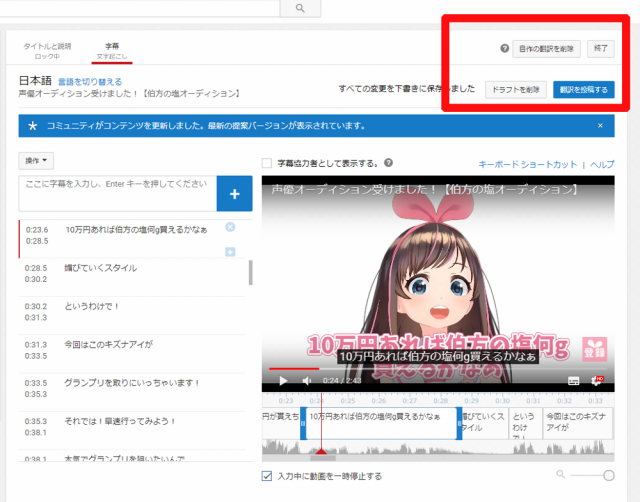Click the video title in the player
This screenshot has width=640, height=502.
point(424,189)
